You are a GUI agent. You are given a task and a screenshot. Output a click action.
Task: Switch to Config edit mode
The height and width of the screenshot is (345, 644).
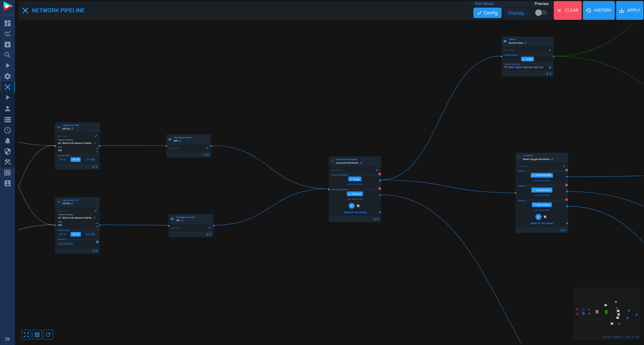click(487, 13)
